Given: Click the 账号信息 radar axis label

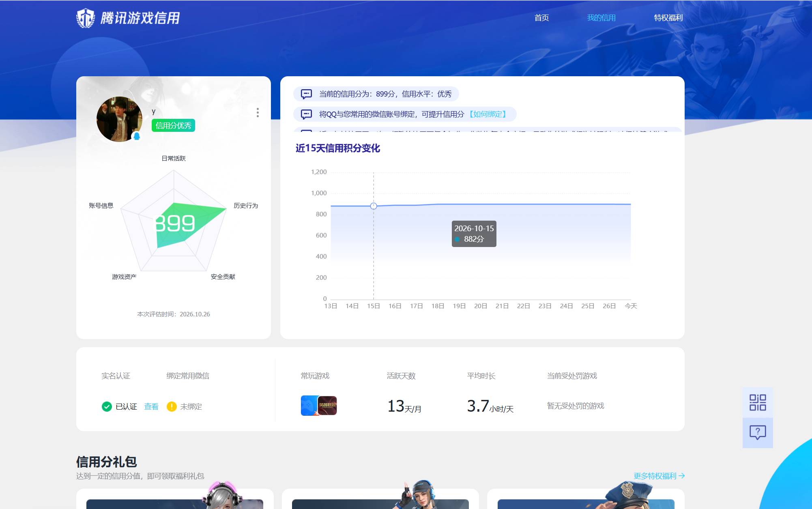Looking at the screenshot, I should [101, 206].
